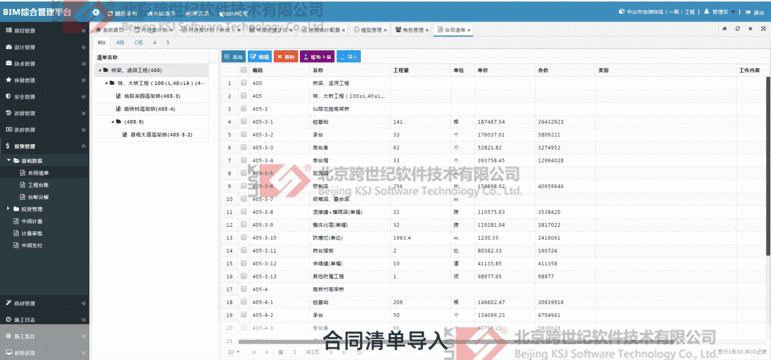
Task: Collapse the 特、大桥工程 tree node arrow
Action: [106, 83]
